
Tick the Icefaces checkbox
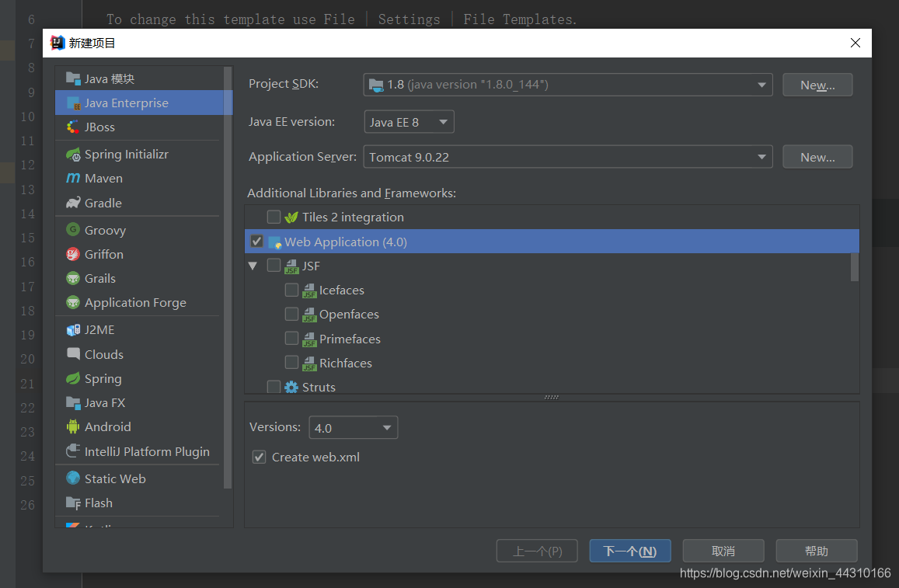point(291,290)
